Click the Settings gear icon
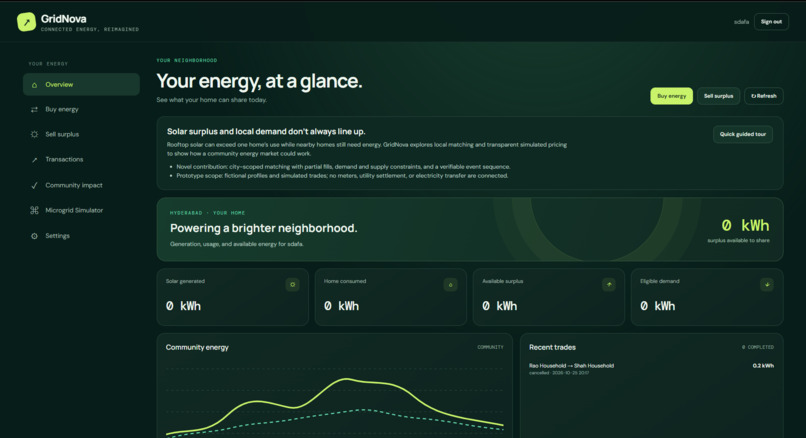Image resolution: width=806 pixels, height=438 pixels. pos(34,236)
